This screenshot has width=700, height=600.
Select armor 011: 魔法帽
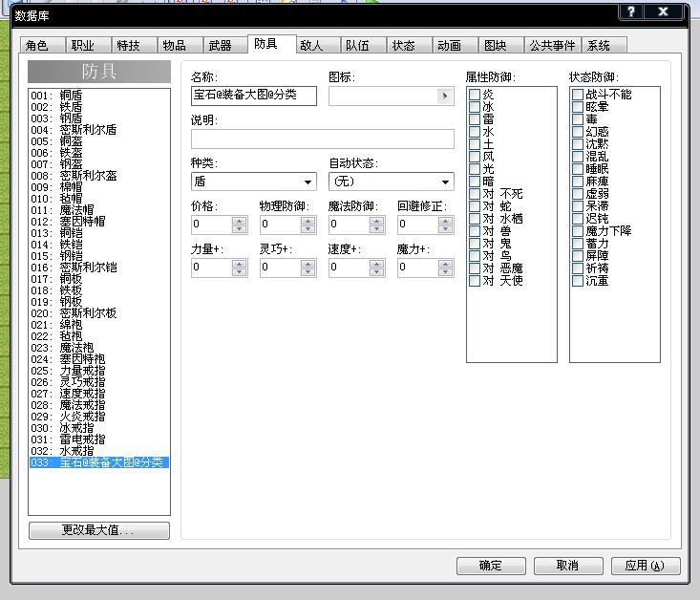point(98,210)
